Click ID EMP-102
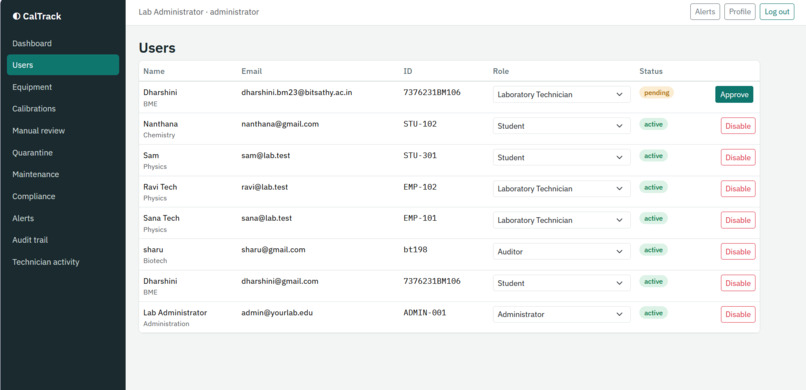The image size is (806, 390). (420, 187)
